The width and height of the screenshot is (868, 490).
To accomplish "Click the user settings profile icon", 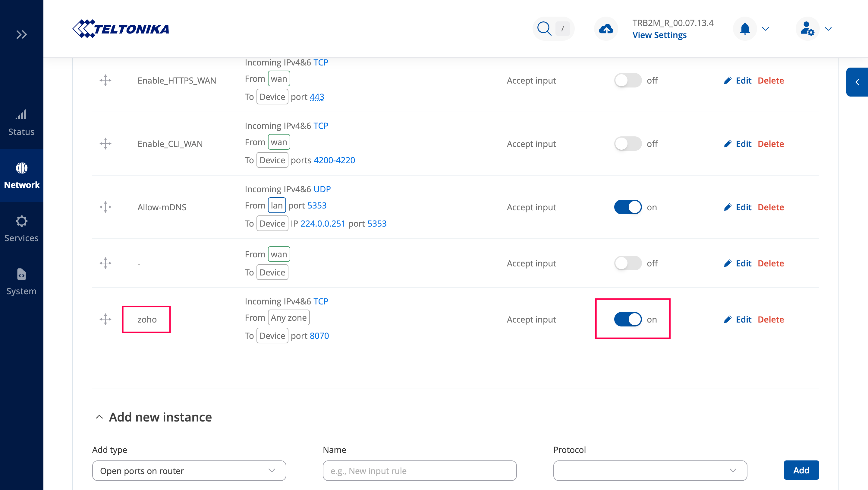I will coord(807,29).
